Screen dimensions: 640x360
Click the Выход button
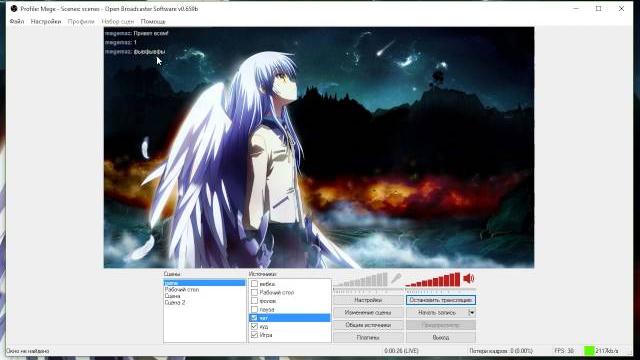coord(441,338)
